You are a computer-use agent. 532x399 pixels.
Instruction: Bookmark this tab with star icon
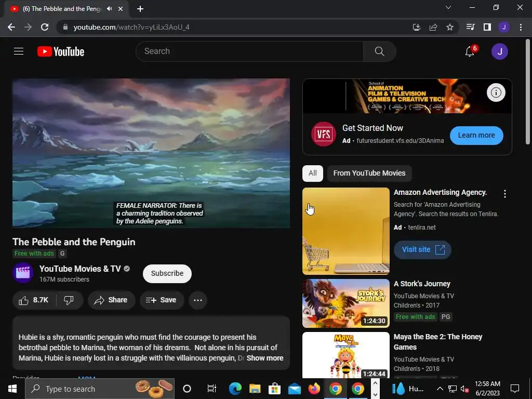click(449, 27)
